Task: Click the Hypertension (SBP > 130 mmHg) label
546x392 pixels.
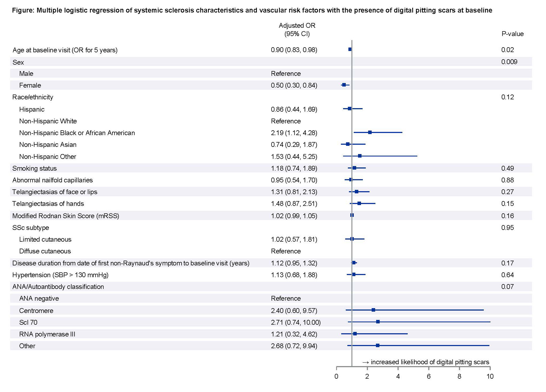Action: click(60, 275)
